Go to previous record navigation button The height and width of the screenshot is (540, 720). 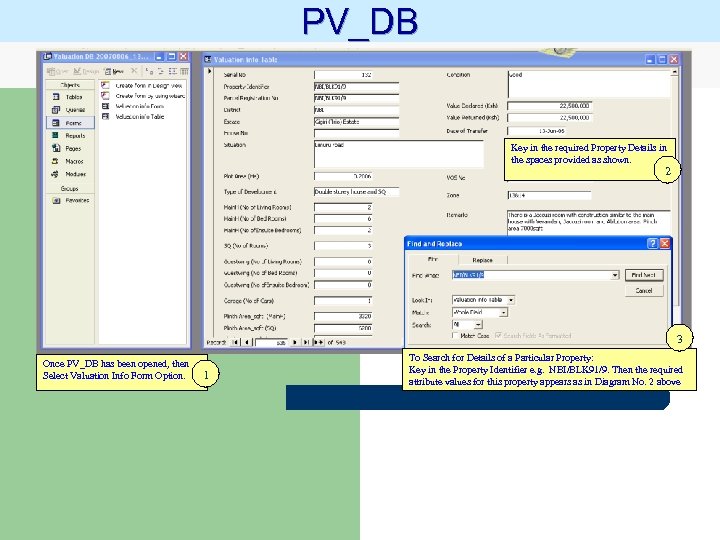[x=247, y=342]
